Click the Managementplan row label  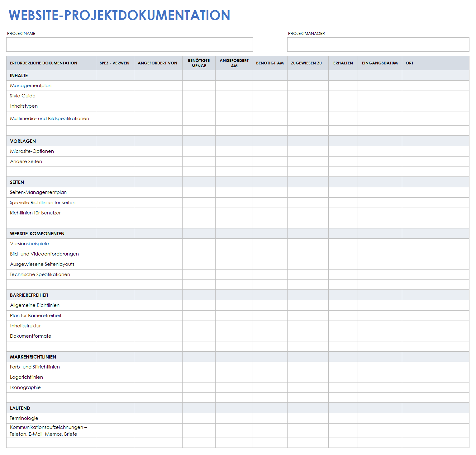(x=31, y=86)
